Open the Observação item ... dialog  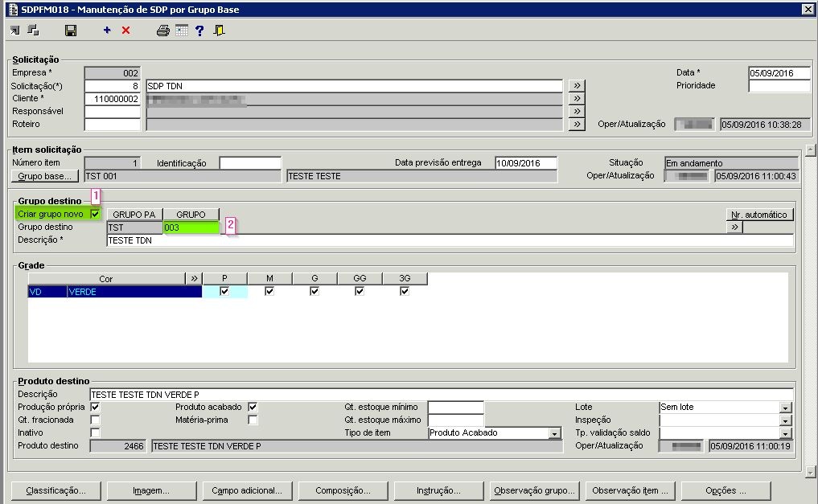point(631,490)
